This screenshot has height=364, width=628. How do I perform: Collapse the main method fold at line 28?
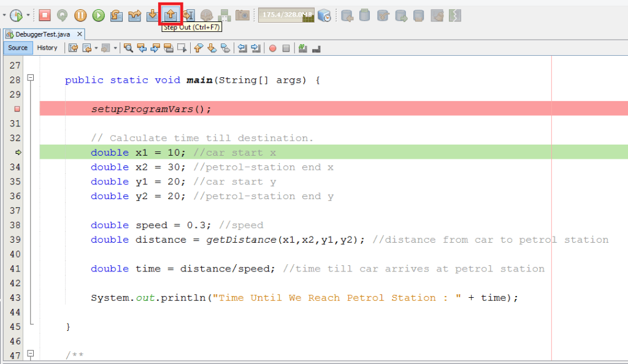point(30,78)
